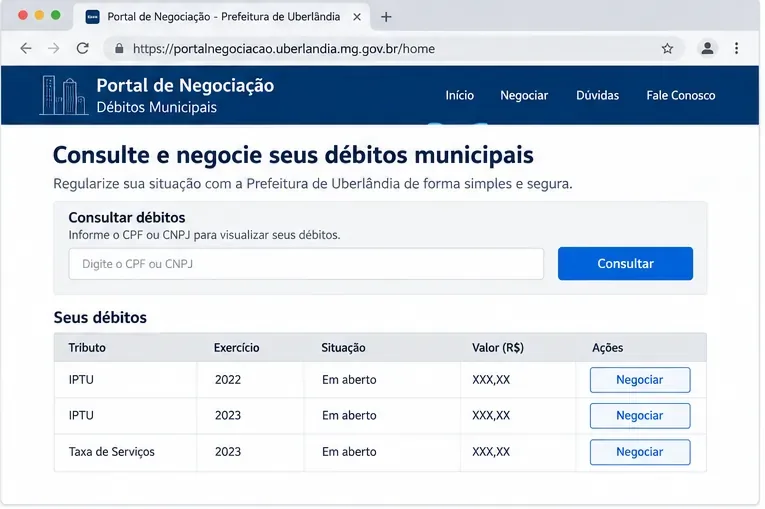Viewport: 765px width, 509px height.
Task: Click the Seus débitos heading
Action: [x=100, y=318]
